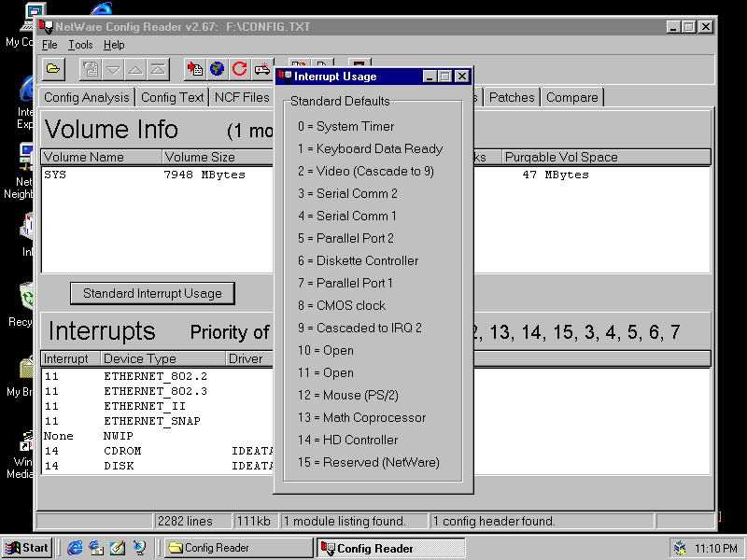This screenshot has width=747, height=560.
Task: Open the Windows Start menu
Action: (28, 548)
